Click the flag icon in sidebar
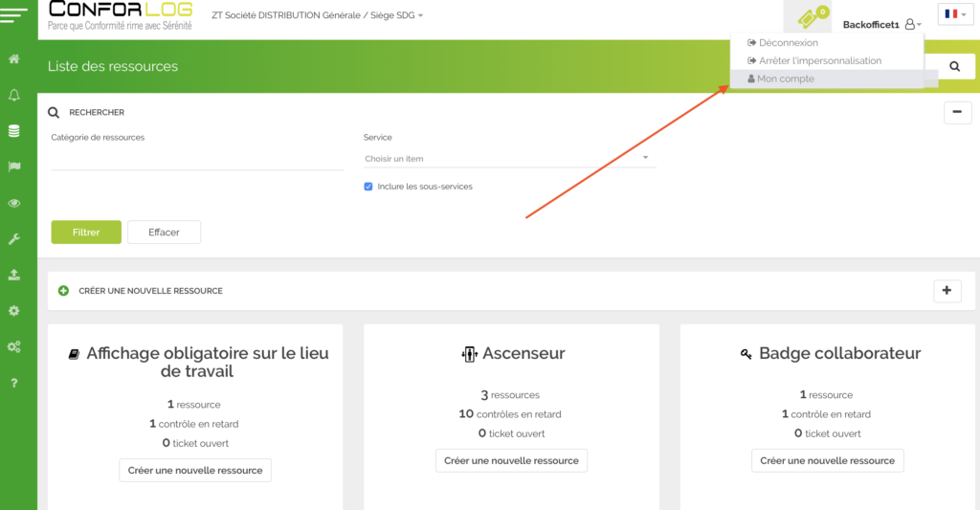 [x=14, y=166]
